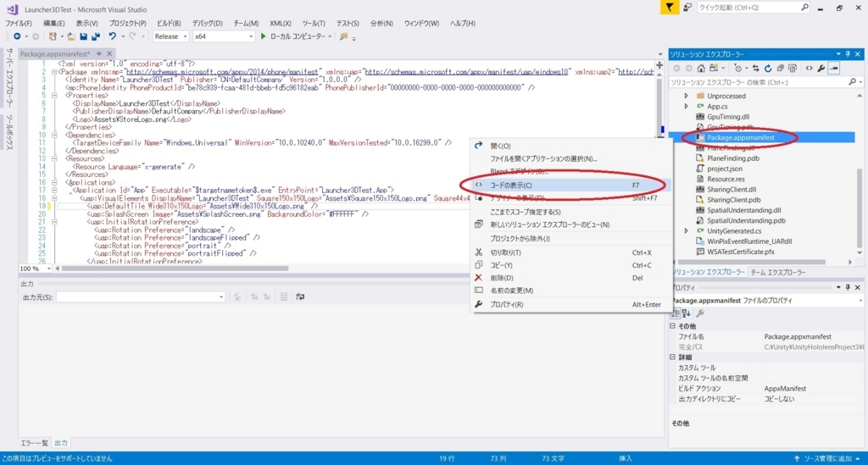Refresh the Solution Explorer
The height and width of the screenshot is (465, 868).
pyautogui.click(x=768, y=69)
